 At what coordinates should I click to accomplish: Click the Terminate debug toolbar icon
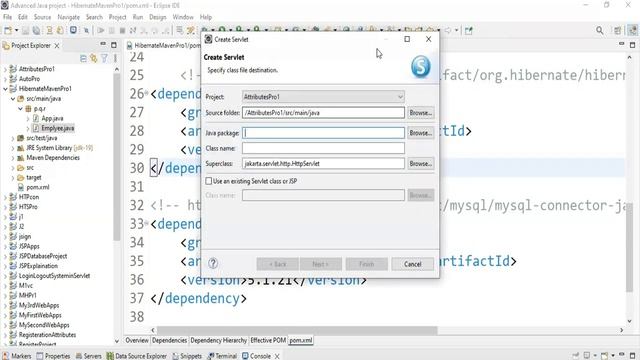click(122, 30)
